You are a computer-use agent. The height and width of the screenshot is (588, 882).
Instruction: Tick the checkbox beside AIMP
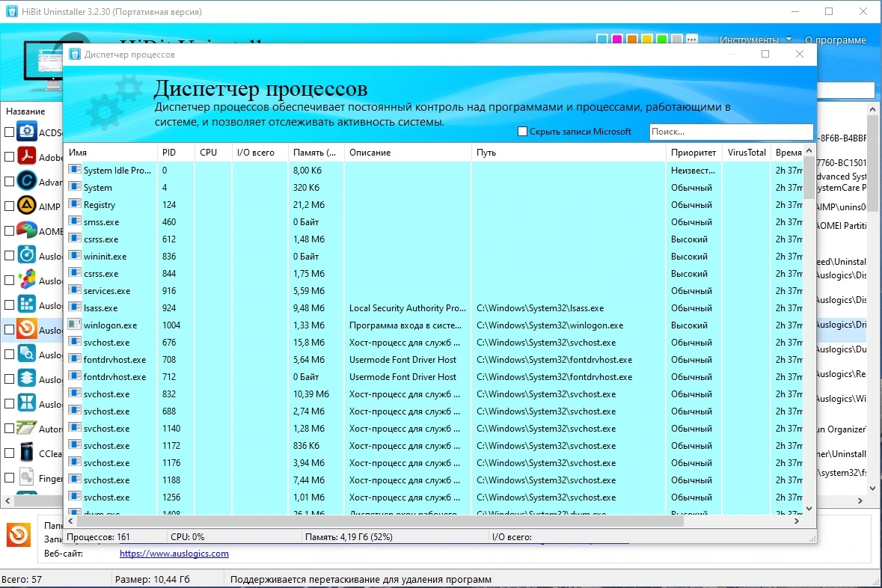point(9,206)
